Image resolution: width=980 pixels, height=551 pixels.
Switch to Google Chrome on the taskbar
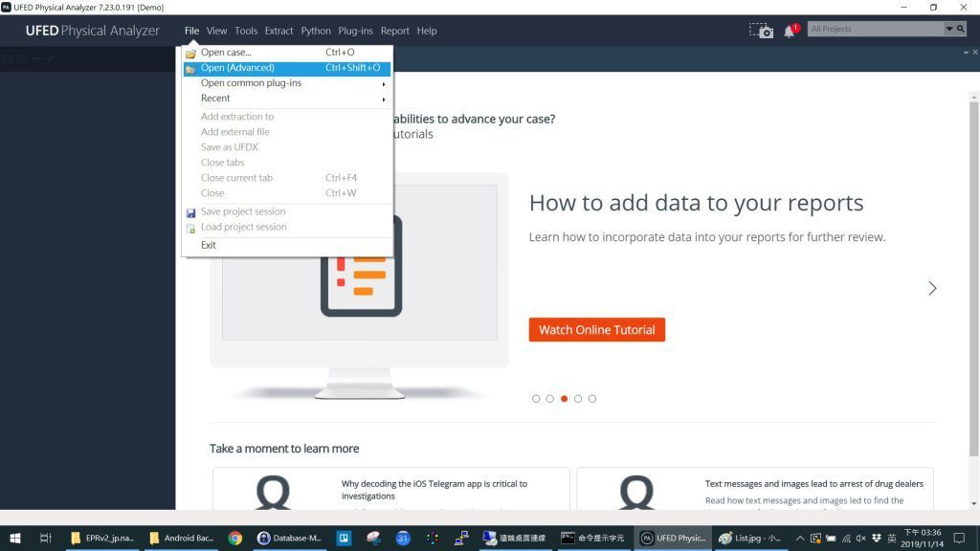pyautogui.click(x=235, y=538)
